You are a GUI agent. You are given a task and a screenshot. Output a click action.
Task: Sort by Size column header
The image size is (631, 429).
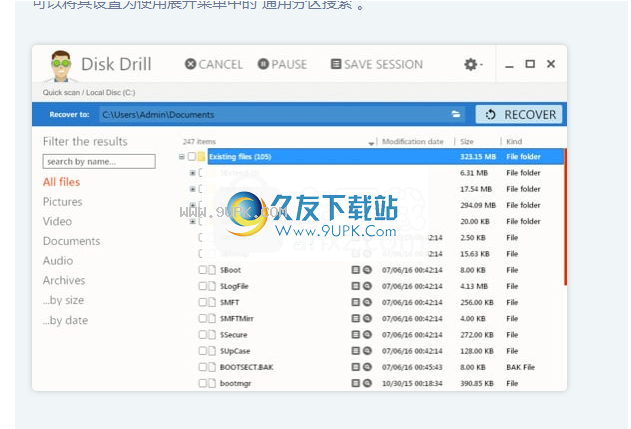pos(467,142)
